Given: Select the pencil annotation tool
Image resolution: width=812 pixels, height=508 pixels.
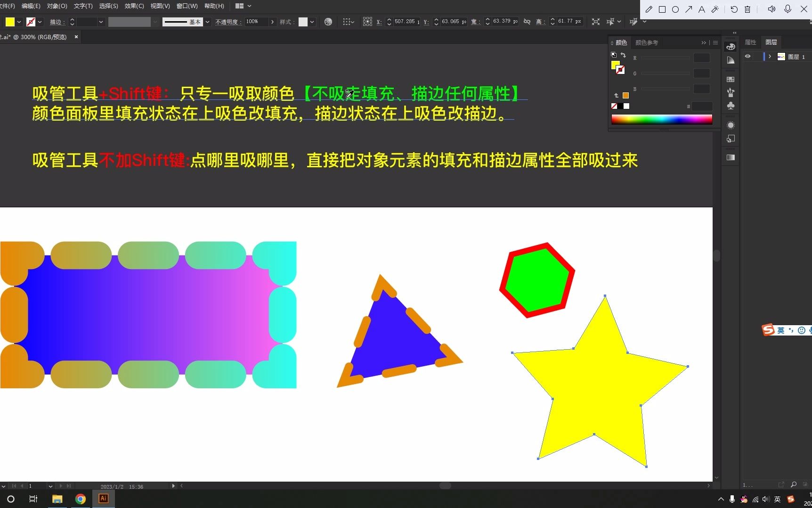Looking at the screenshot, I should pyautogui.click(x=649, y=9).
